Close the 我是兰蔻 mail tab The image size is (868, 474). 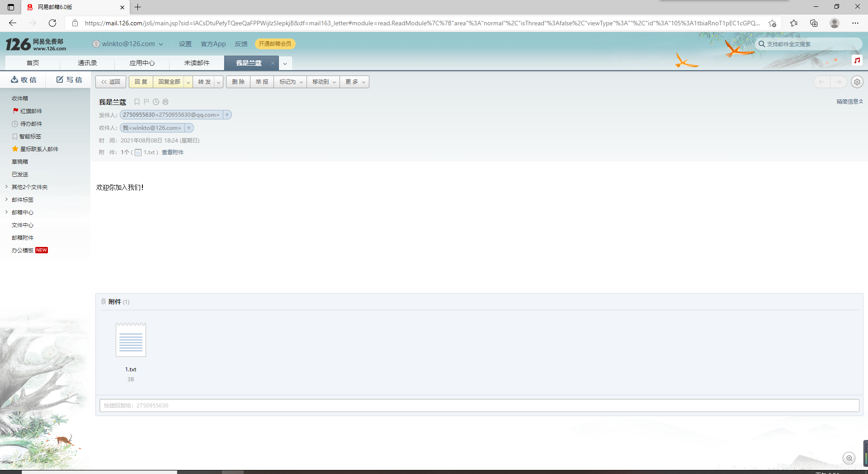(273, 63)
